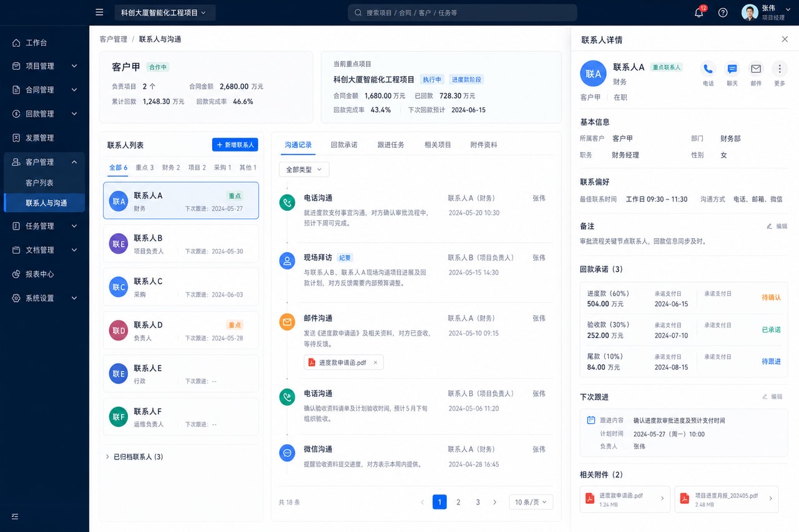
Task: Expand 已归档联系人 (3)
Action: click(134, 457)
